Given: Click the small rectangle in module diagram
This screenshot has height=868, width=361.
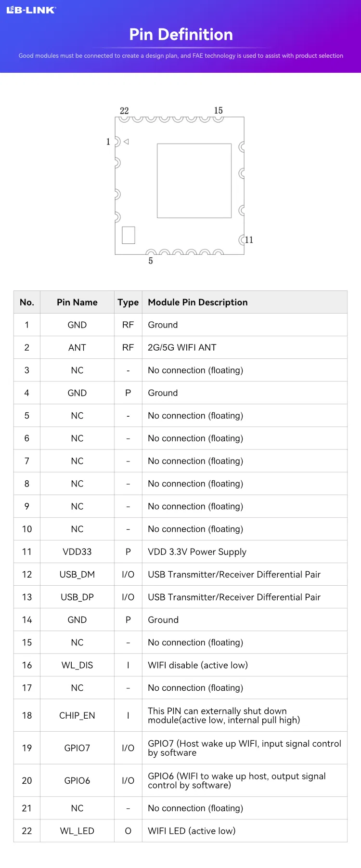Looking at the screenshot, I should click(129, 235).
